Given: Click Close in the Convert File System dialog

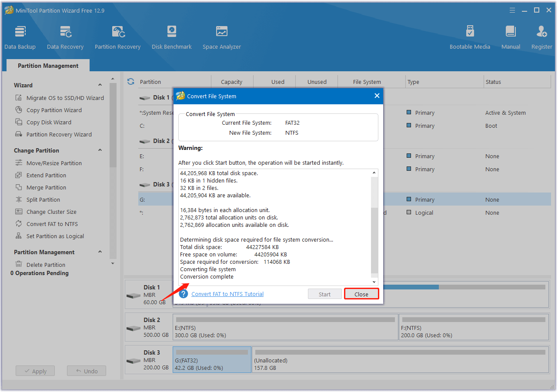Looking at the screenshot, I should [x=361, y=294].
